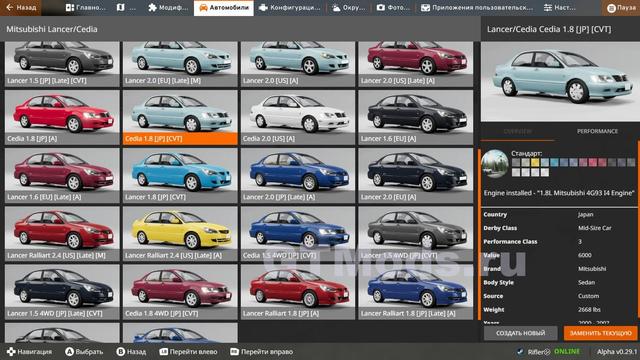The height and width of the screenshot is (360, 640).
Task: Select Lancer 1.5 4WD [JP] [Late] [CVT]
Action: coord(62,292)
